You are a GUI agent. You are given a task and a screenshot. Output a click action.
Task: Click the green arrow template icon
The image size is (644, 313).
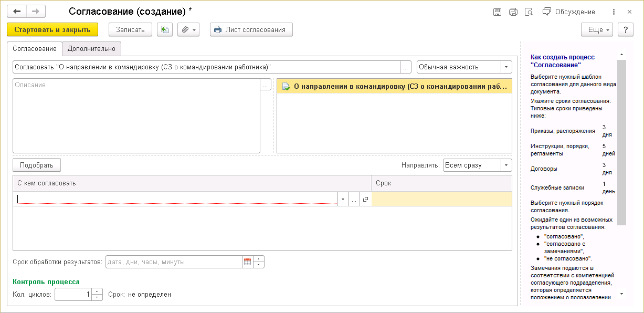(x=165, y=30)
